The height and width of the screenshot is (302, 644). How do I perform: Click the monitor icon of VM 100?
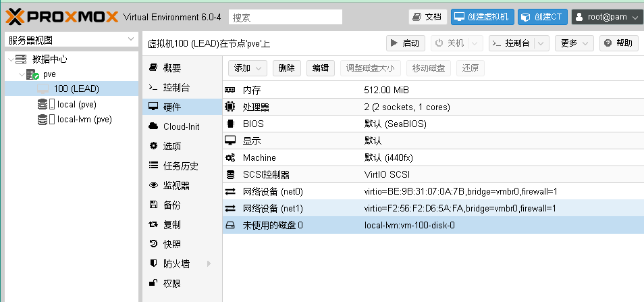coord(43,89)
